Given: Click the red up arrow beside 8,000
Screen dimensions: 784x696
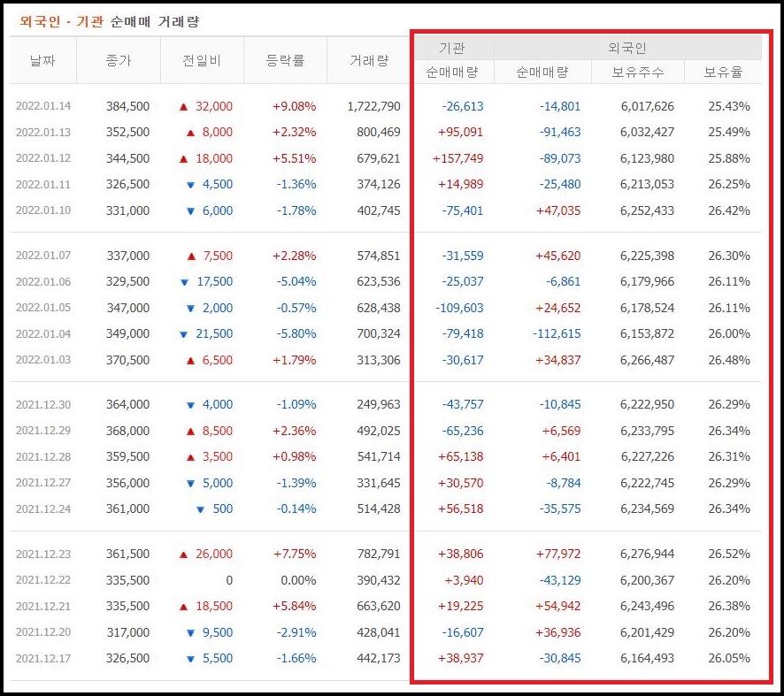Looking at the screenshot, I should click(190, 133).
